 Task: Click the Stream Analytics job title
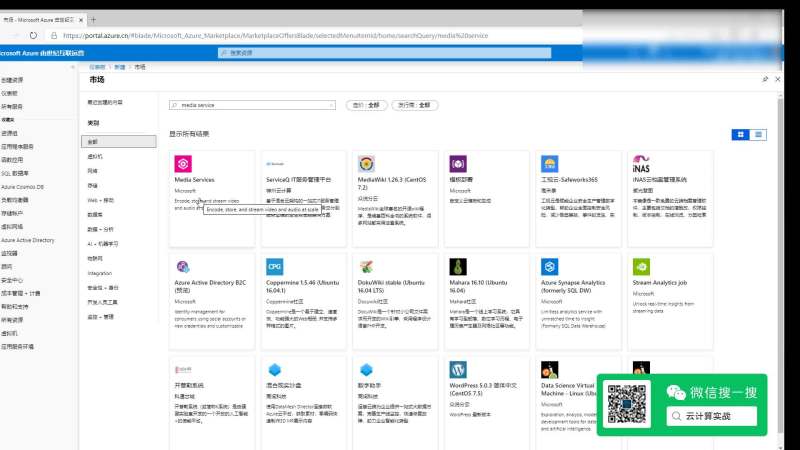(660, 283)
